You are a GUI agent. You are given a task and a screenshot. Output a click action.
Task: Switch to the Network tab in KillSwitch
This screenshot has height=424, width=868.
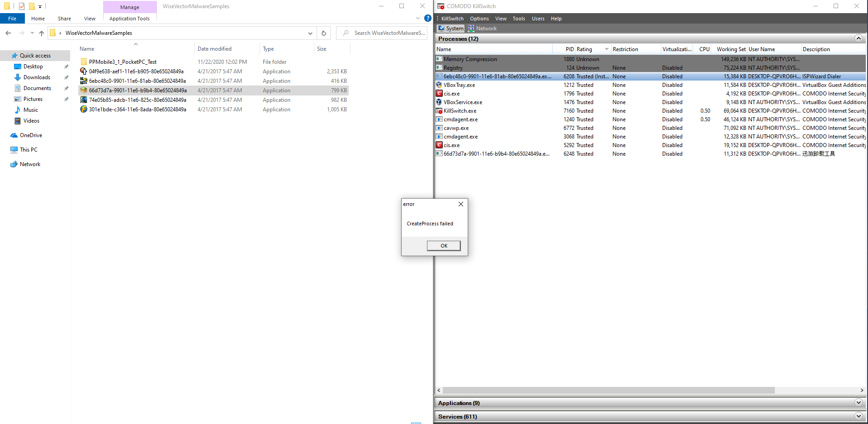(482, 29)
